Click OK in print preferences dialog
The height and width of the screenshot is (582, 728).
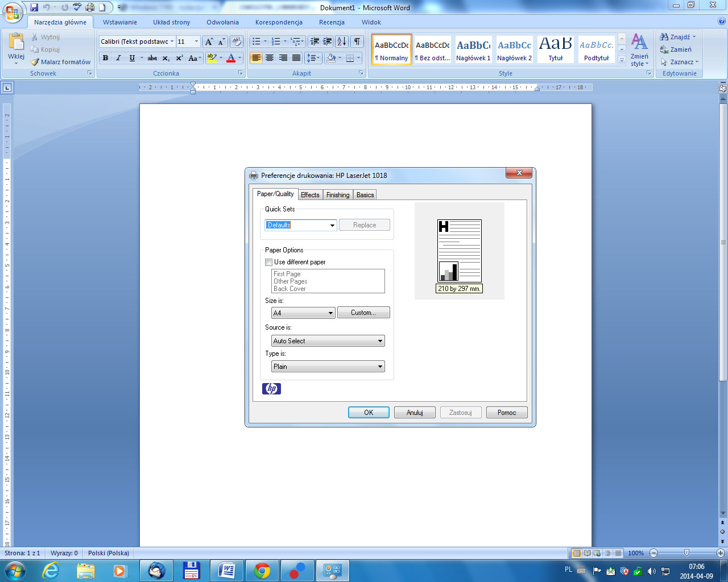click(369, 413)
